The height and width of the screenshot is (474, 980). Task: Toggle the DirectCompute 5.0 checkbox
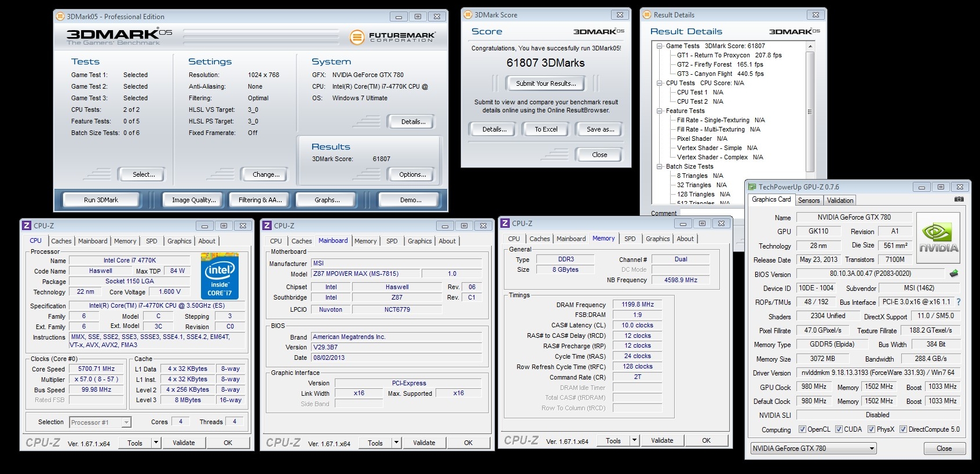click(903, 429)
